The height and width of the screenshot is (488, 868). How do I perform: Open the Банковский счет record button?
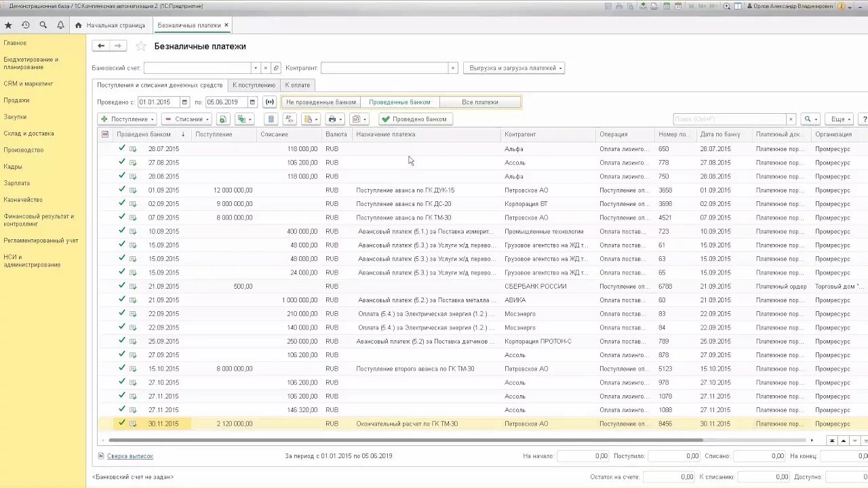point(276,68)
